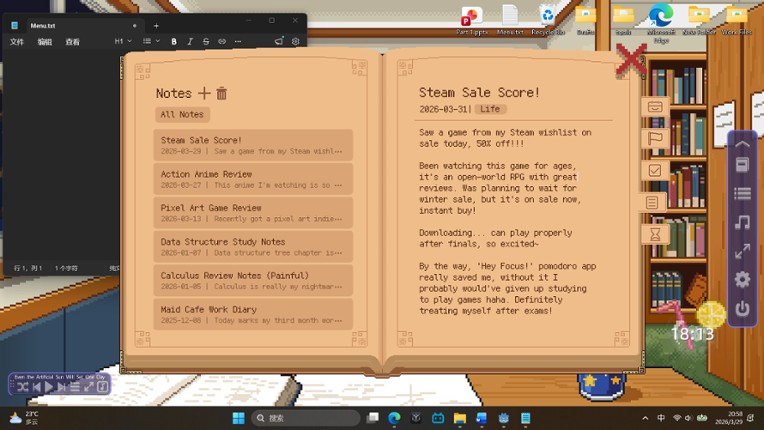
Task: Click the gear settings icon in purple panel
Action: click(742, 280)
